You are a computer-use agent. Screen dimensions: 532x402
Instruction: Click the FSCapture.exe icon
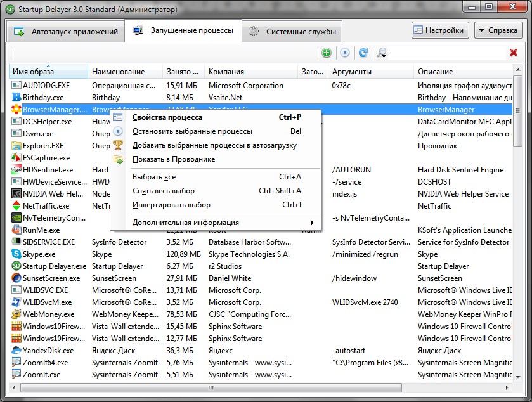click(x=16, y=158)
